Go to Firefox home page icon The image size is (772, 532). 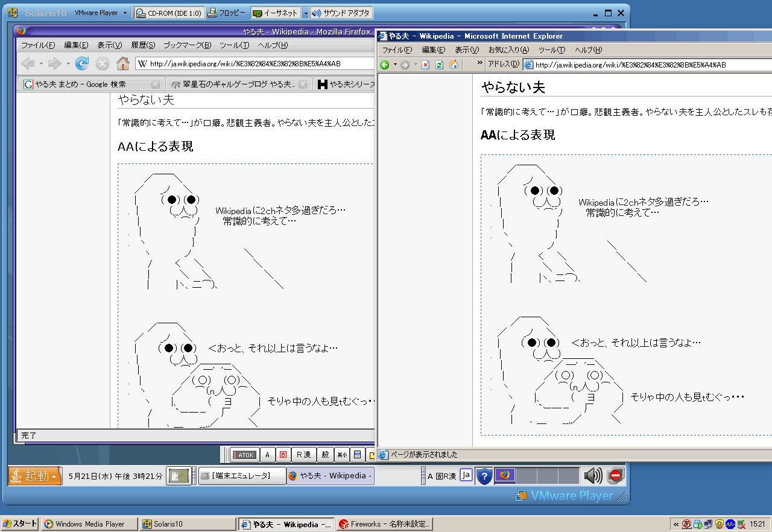point(123,63)
